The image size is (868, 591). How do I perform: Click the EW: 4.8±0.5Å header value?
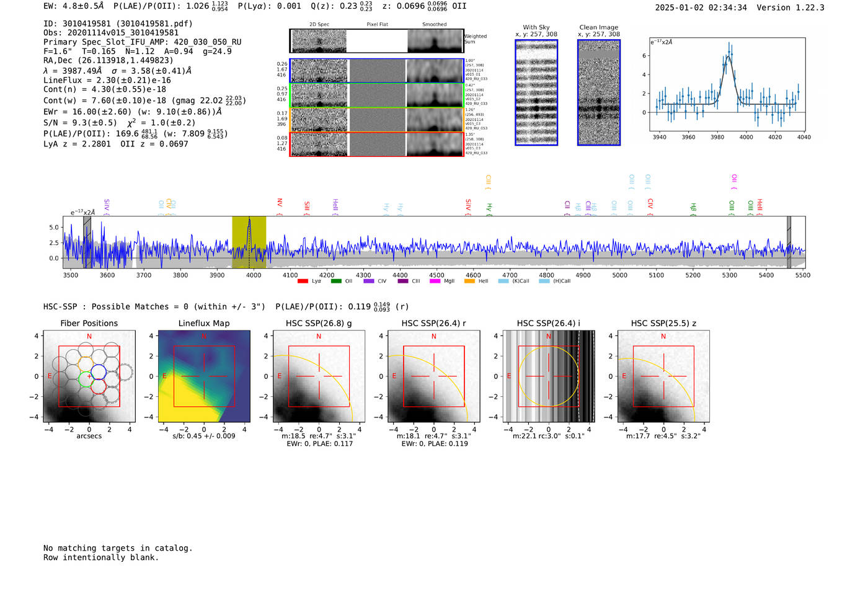coord(74,6)
